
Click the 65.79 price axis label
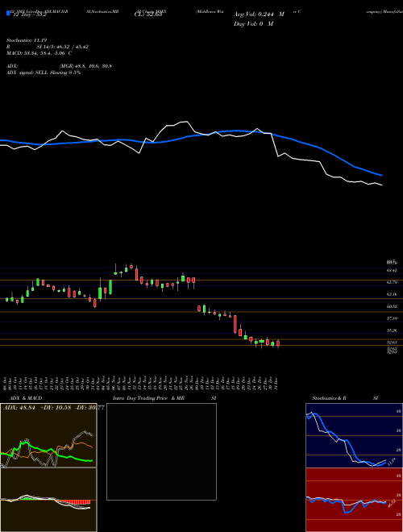click(x=392, y=282)
